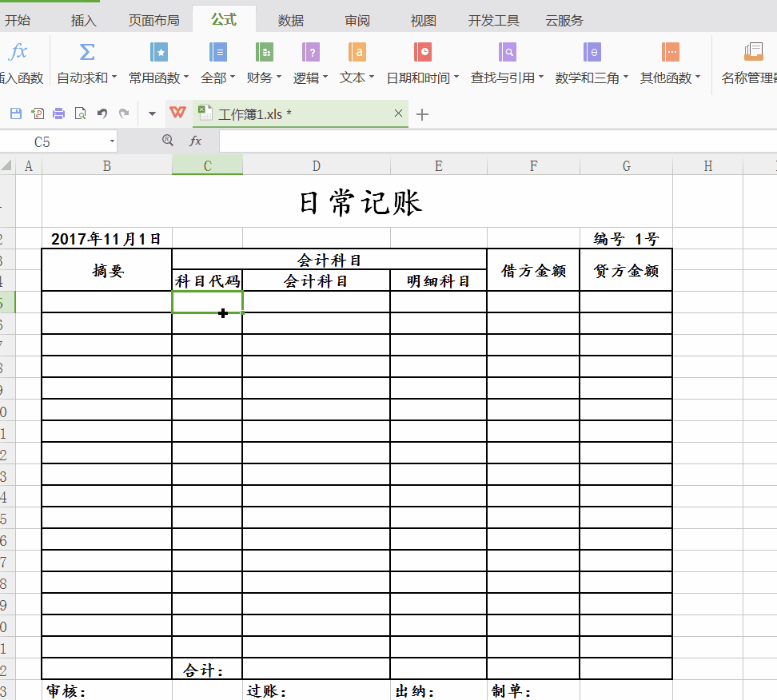
Task: Open the Name Box dropdown arrow
Action: [111, 141]
